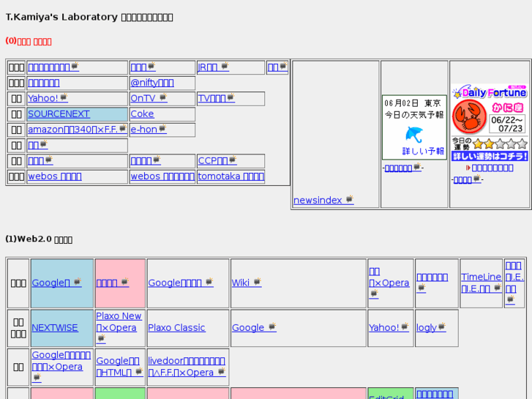The image size is (532, 399).
Task: Click new-window icon beside TV row Yahoo!
Action: [64, 97]
